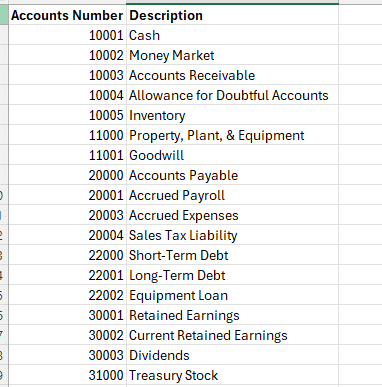Click Property, Plant, & Equipment cell
382x387 pixels.
pos(232,135)
